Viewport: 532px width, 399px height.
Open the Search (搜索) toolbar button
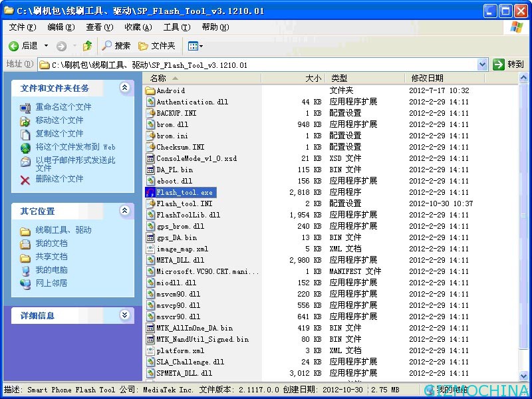(116, 46)
